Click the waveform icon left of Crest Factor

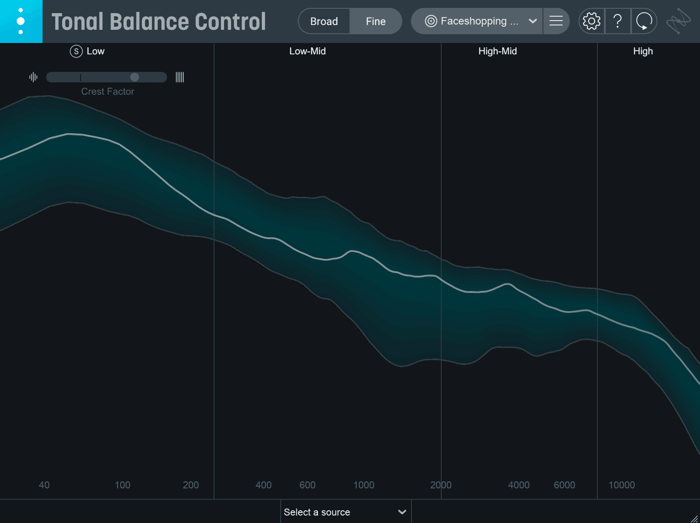[33, 77]
